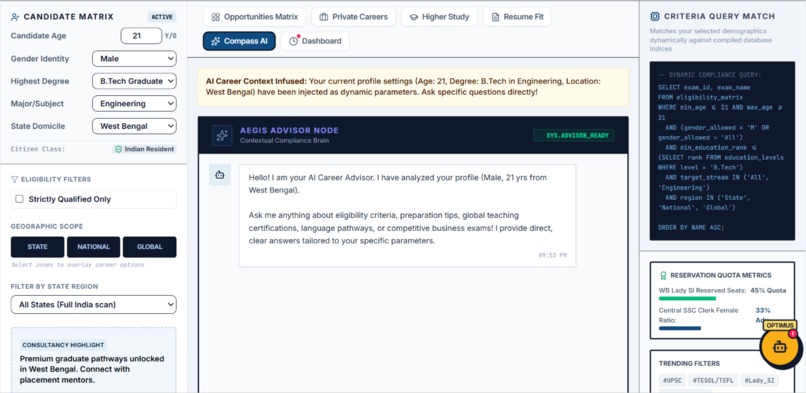Click the Candidate Age input field
The width and height of the screenshot is (806, 393).
(x=141, y=36)
